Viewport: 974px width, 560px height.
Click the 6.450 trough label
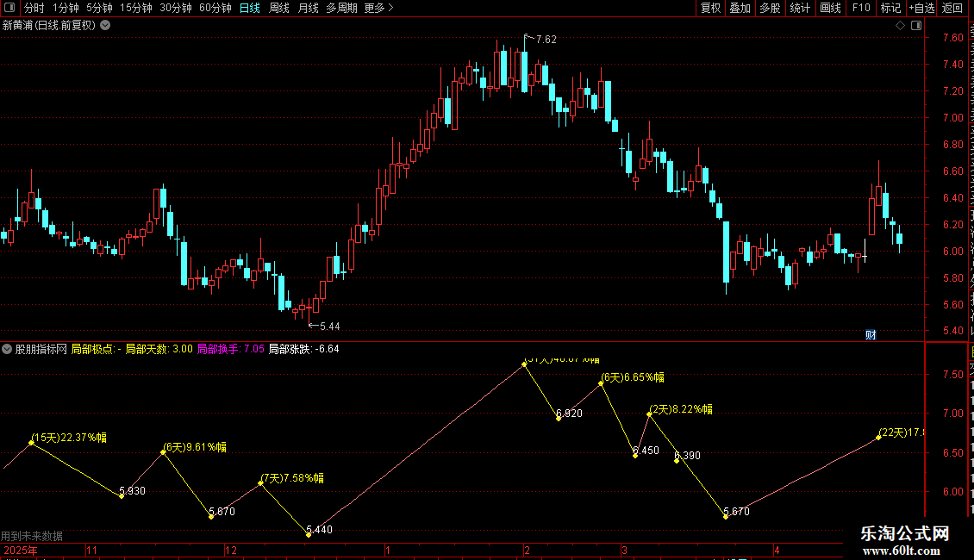tap(646, 451)
